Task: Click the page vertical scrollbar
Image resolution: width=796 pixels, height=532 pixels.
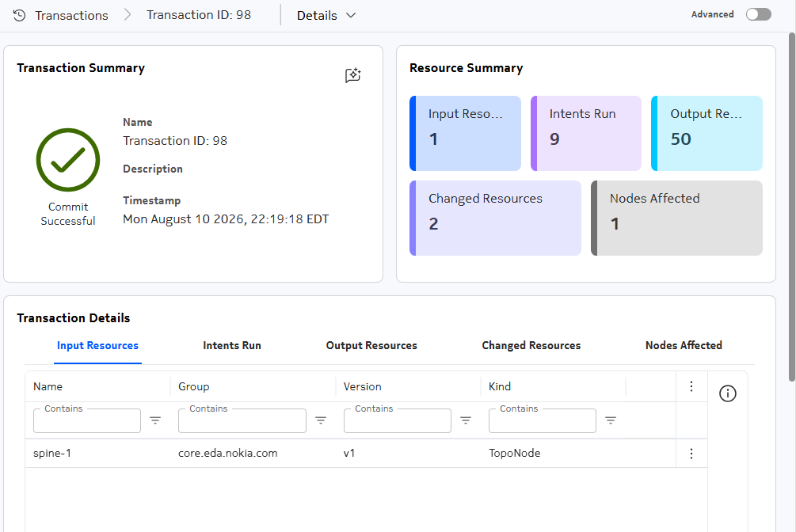Action: pyautogui.click(x=791, y=207)
